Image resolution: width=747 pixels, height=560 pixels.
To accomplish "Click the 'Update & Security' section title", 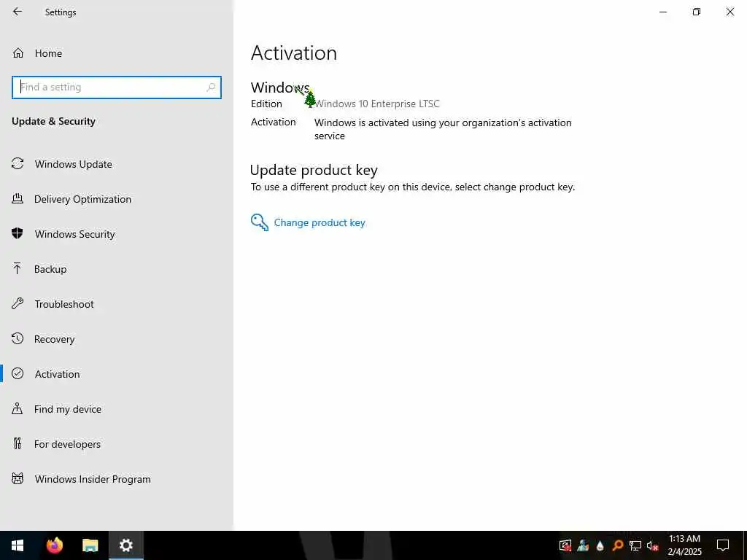I will [53, 122].
